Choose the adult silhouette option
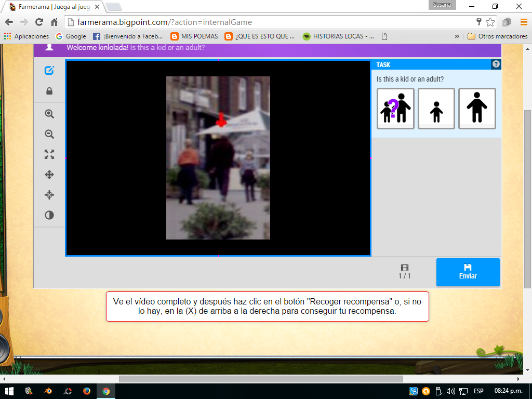This screenshot has height=399, width=532. (477, 109)
